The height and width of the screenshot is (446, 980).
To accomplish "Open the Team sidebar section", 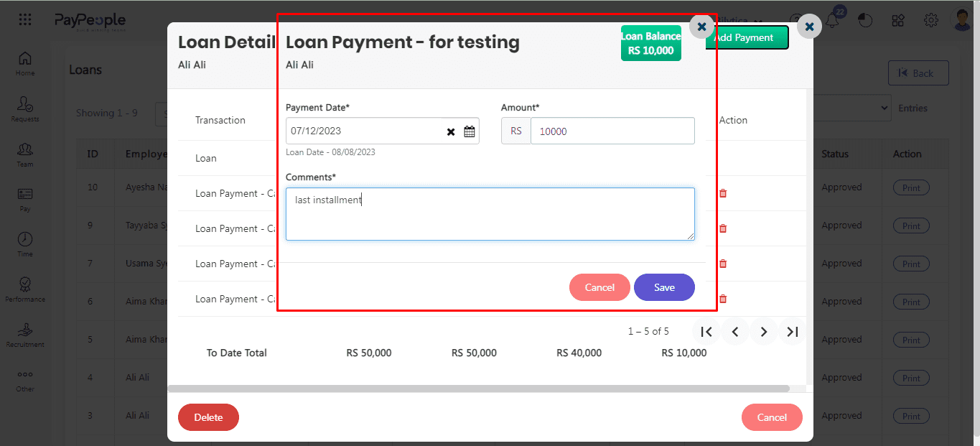I will coord(25,154).
